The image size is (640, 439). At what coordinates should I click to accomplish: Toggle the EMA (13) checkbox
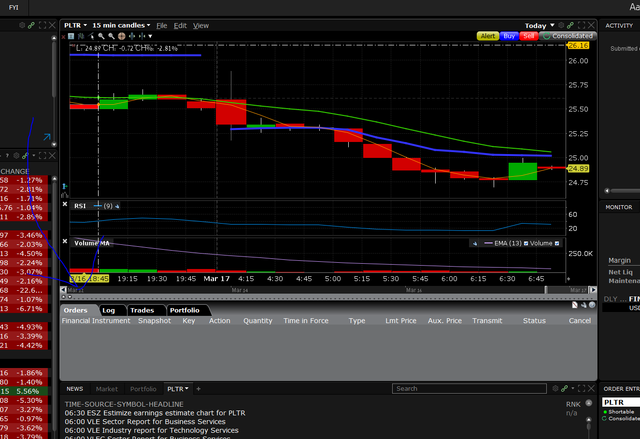pyautogui.click(x=526, y=244)
